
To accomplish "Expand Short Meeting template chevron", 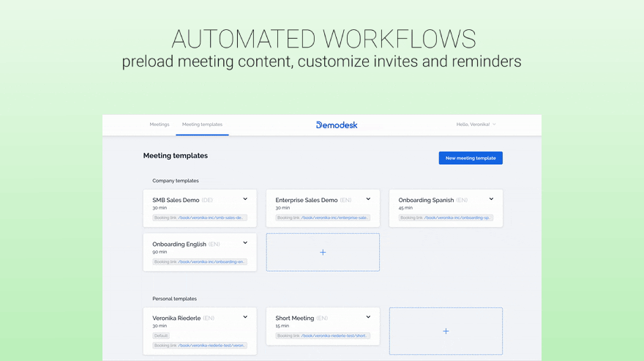I will [368, 317].
